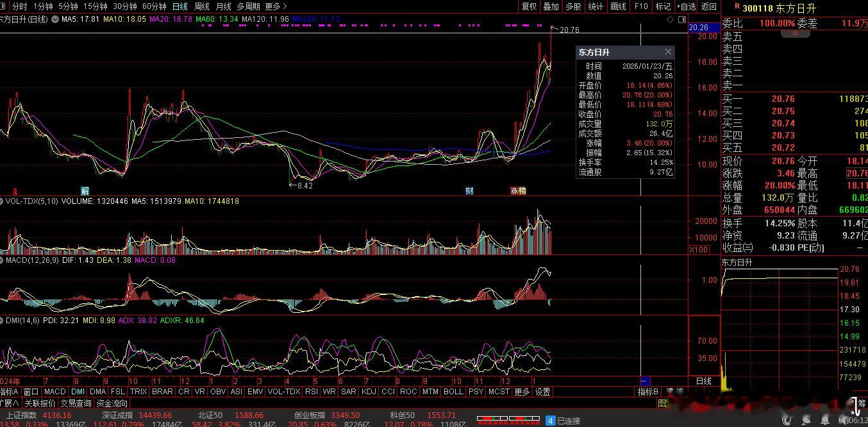868x427 pixels.
Task: Switch indicator to MACD in bottom bar
Action: (x=55, y=392)
